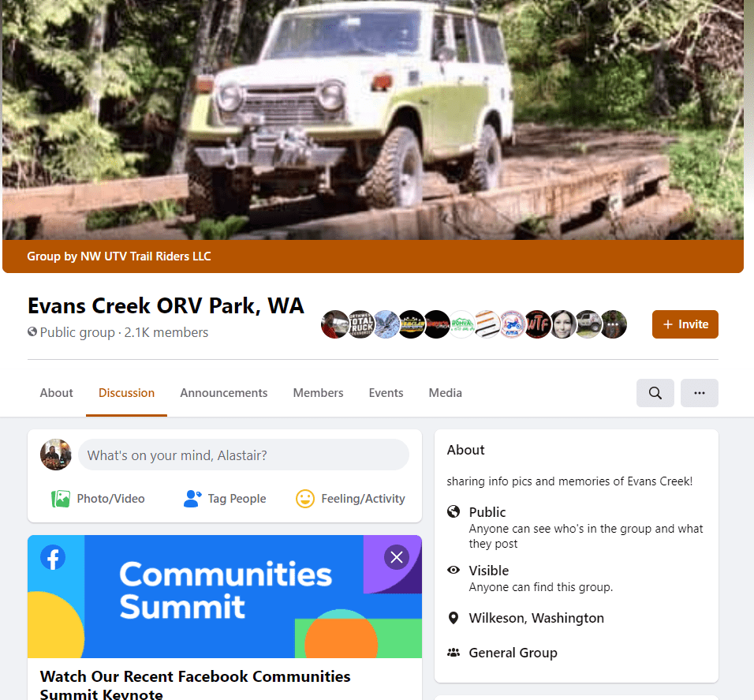Open the Events tab

point(386,393)
